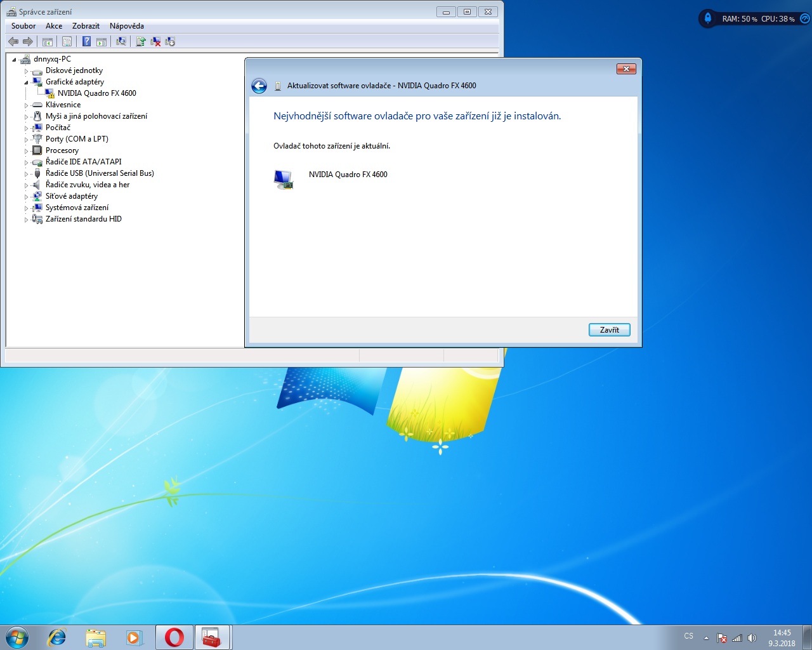
Task: Click the NVIDIA Quadro warning icon in tree
Action: coord(50,93)
